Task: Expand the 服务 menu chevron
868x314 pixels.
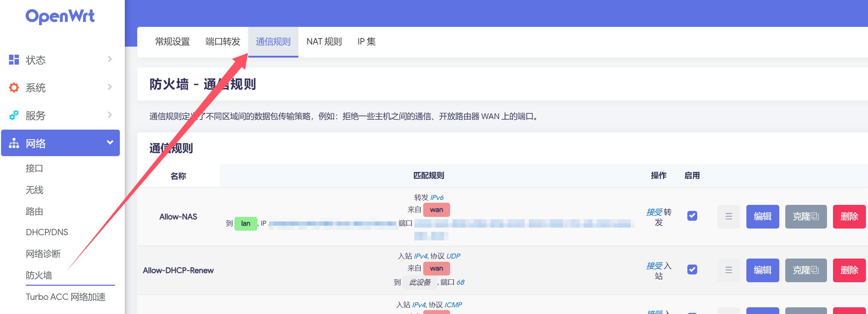Action: [x=110, y=115]
